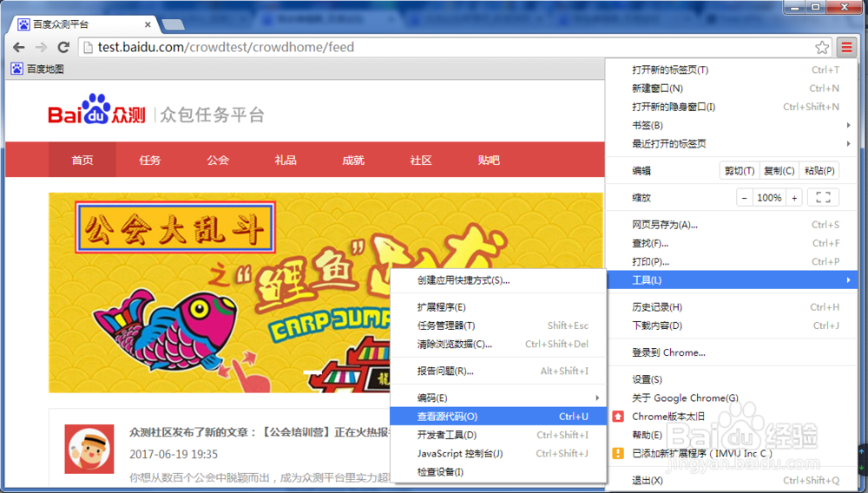This screenshot has height=493, width=868.
Task: Choose 查找(F)... from menu
Action: [732, 243]
